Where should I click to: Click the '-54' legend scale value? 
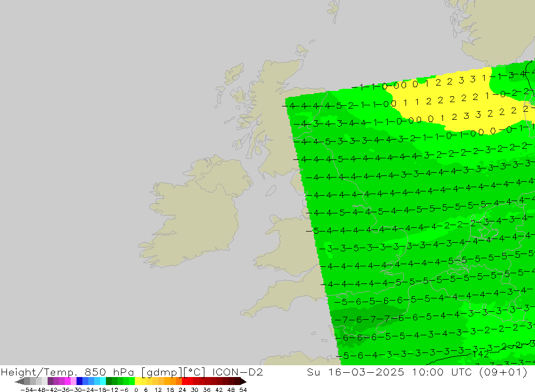pos(27,390)
